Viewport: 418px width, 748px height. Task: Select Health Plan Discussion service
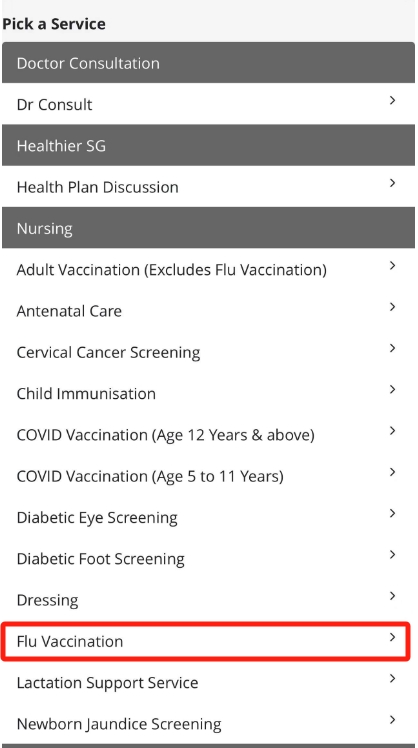(x=209, y=187)
